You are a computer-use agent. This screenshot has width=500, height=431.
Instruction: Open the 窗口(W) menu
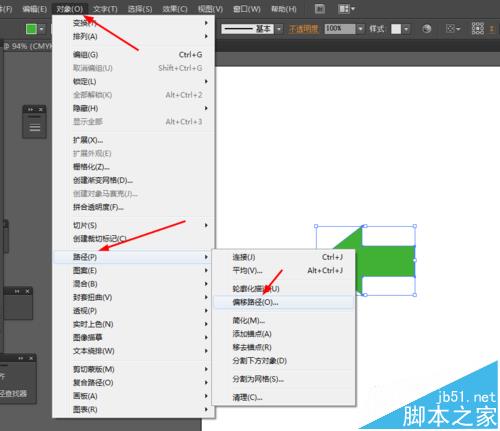[247, 9]
